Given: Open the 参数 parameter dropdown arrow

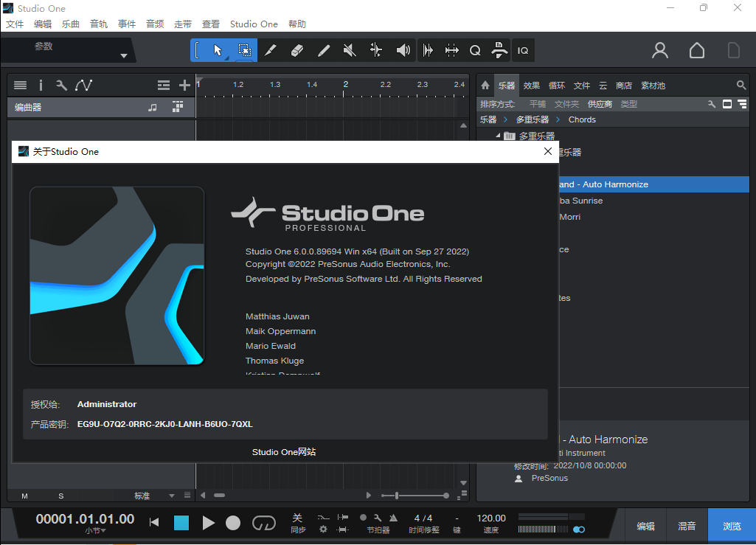Looking at the screenshot, I should point(124,56).
